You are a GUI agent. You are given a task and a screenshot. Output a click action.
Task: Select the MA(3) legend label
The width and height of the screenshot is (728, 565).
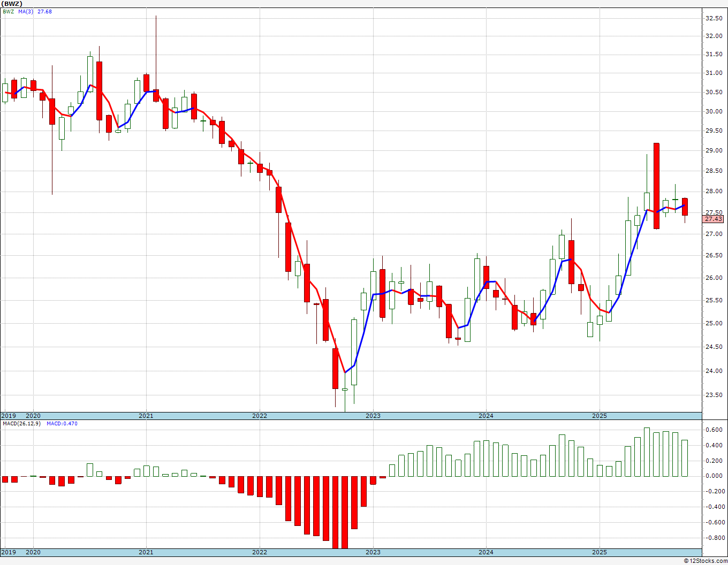pos(25,11)
